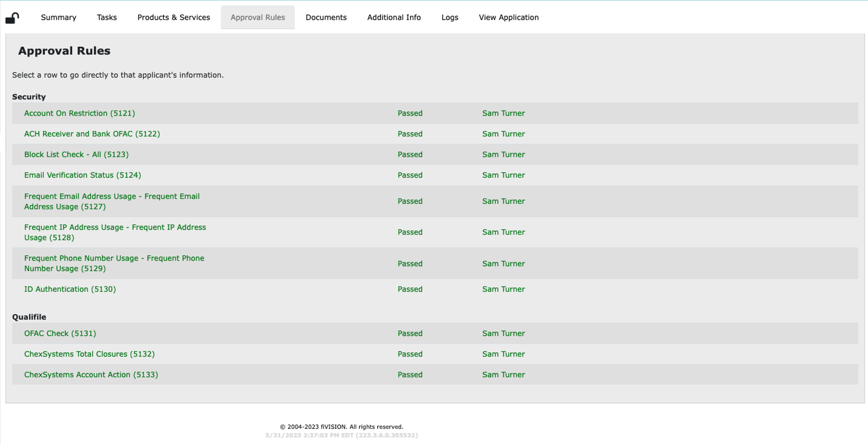Switch to the Tasks tab

point(107,17)
